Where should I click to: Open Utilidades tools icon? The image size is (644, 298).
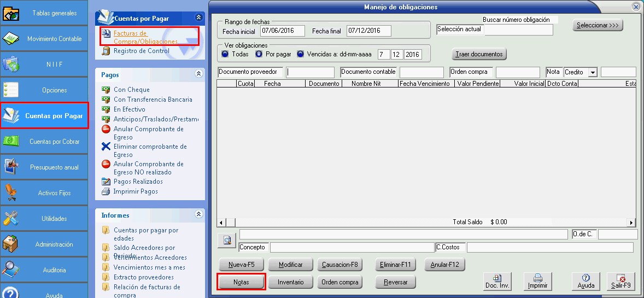coord(11,219)
